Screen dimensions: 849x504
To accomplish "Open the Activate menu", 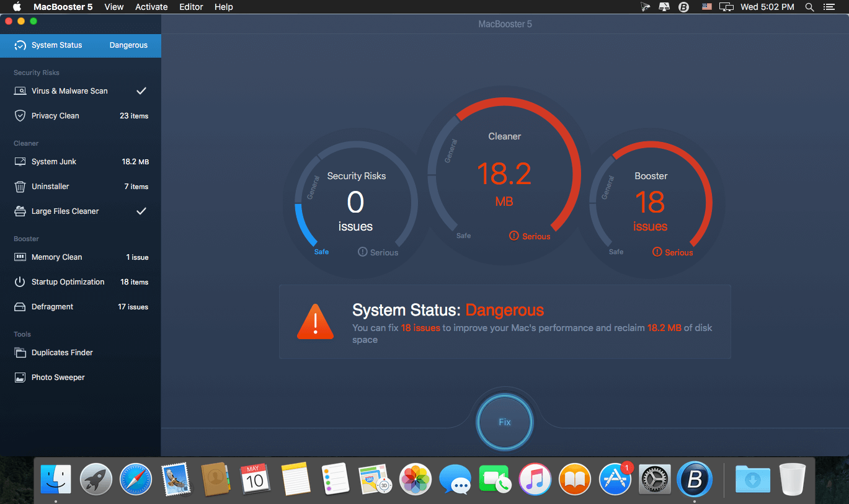I will pyautogui.click(x=151, y=7).
